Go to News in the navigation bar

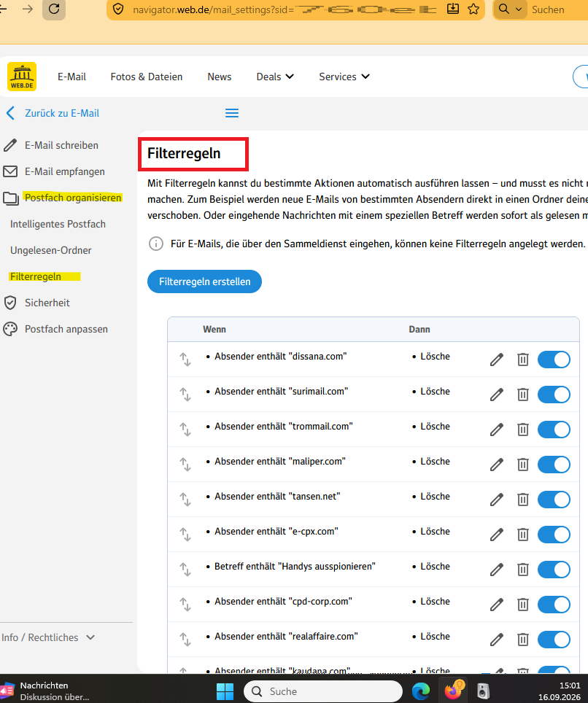tap(220, 77)
